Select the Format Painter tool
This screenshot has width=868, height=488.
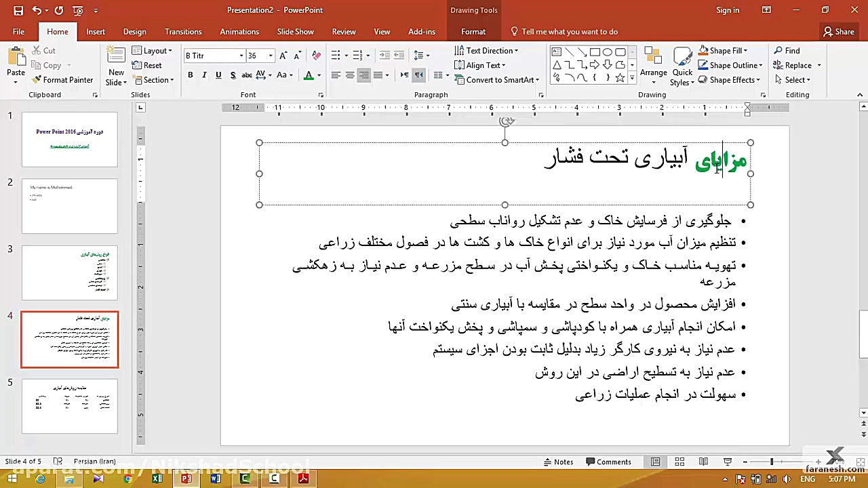(x=62, y=79)
